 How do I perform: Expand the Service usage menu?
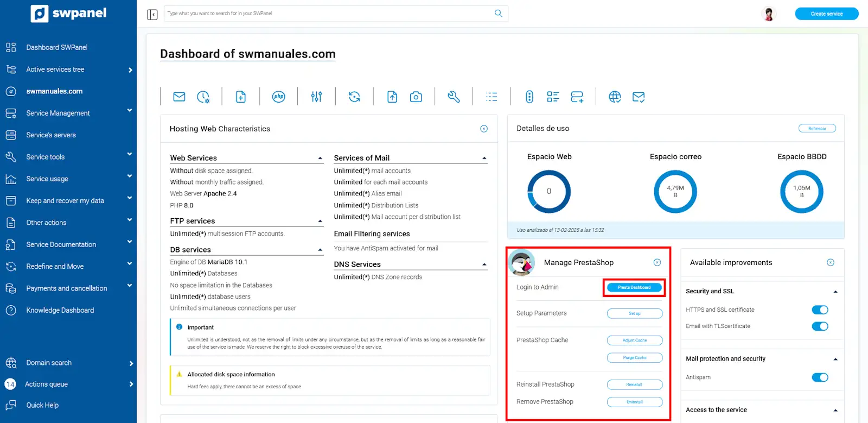pyautogui.click(x=130, y=176)
